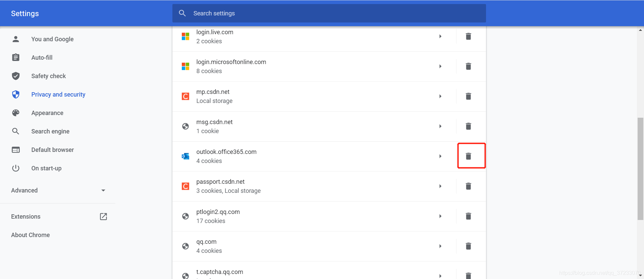The height and width of the screenshot is (279, 644).
Task: Click the Search engine magnifier icon
Action: 16,131
